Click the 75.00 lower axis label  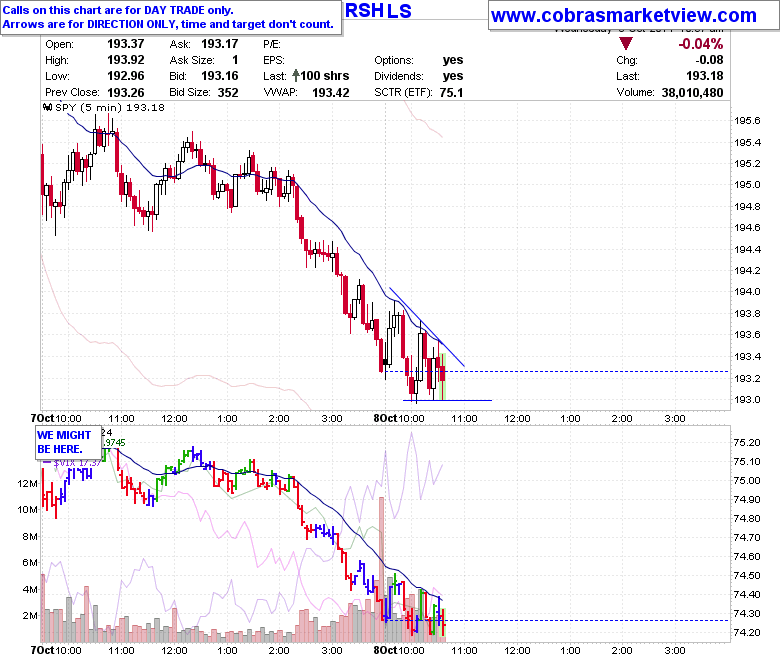coord(747,480)
